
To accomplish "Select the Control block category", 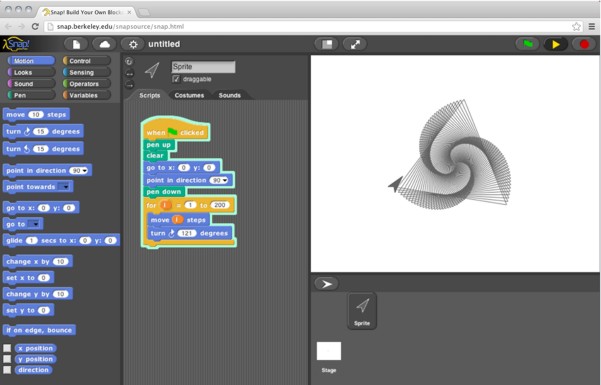I will pos(87,61).
